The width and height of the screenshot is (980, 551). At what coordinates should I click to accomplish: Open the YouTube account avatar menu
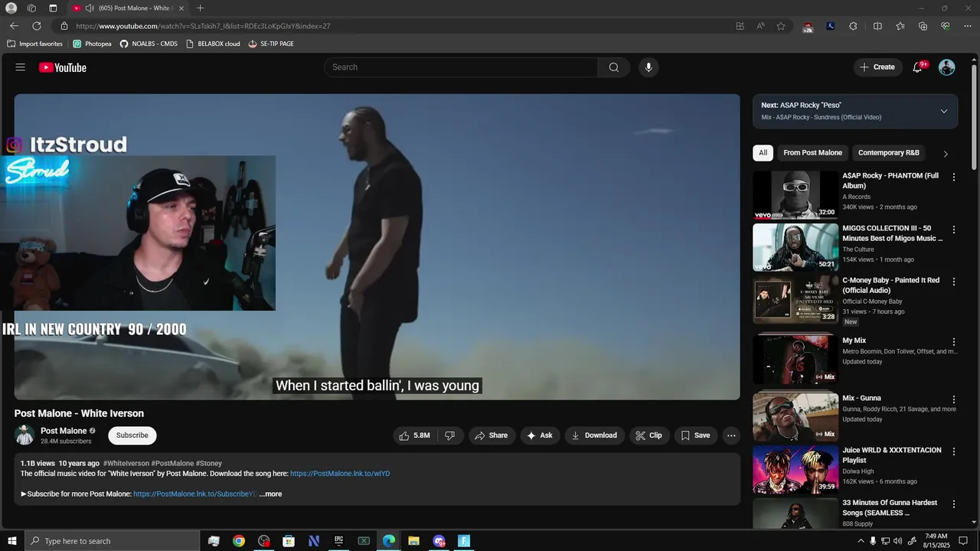(x=947, y=67)
